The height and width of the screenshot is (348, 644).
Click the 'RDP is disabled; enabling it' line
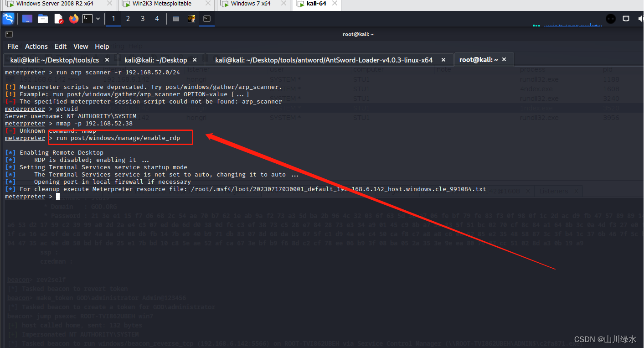coord(77,160)
